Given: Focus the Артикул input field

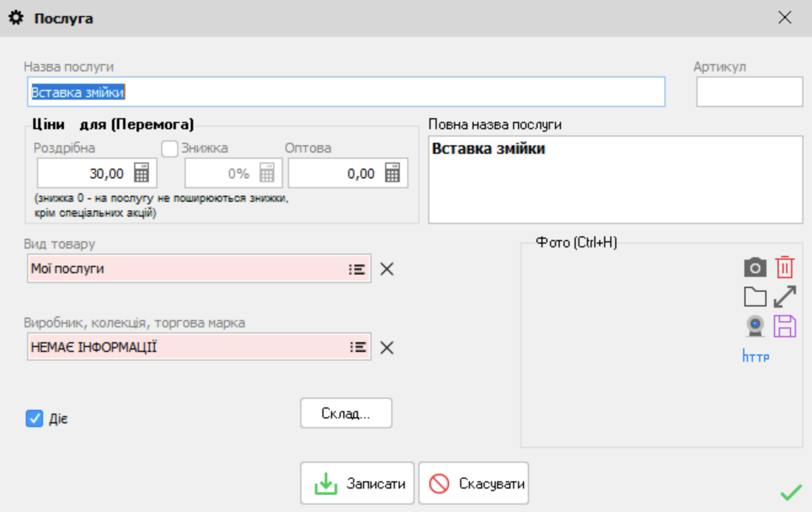Looking at the screenshot, I should point(749,92).
